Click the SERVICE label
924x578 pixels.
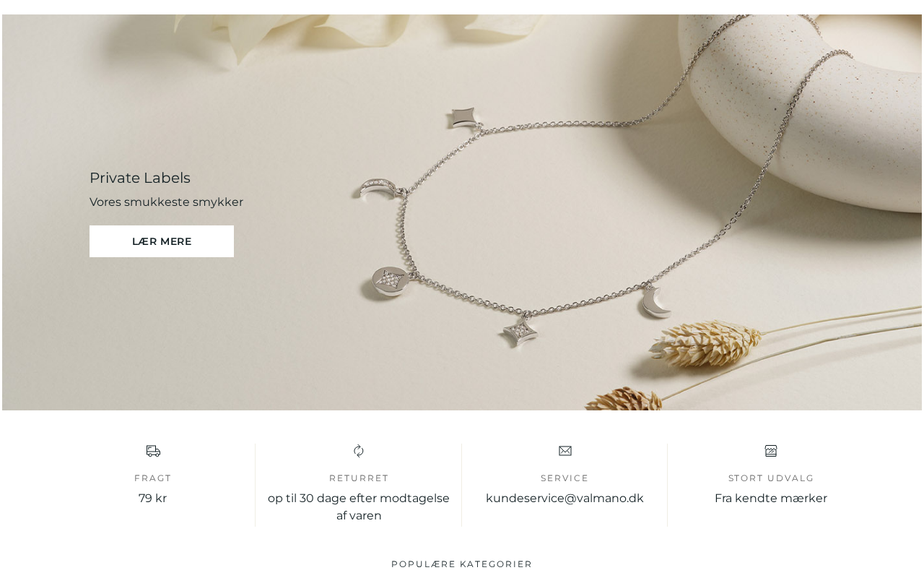pos(565,478)
